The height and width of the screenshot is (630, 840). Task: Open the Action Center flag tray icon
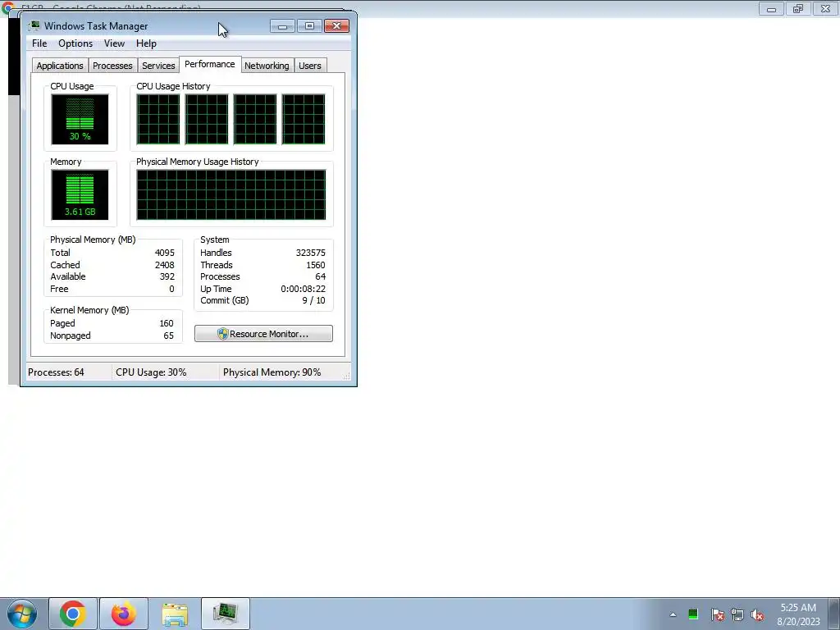717,614
